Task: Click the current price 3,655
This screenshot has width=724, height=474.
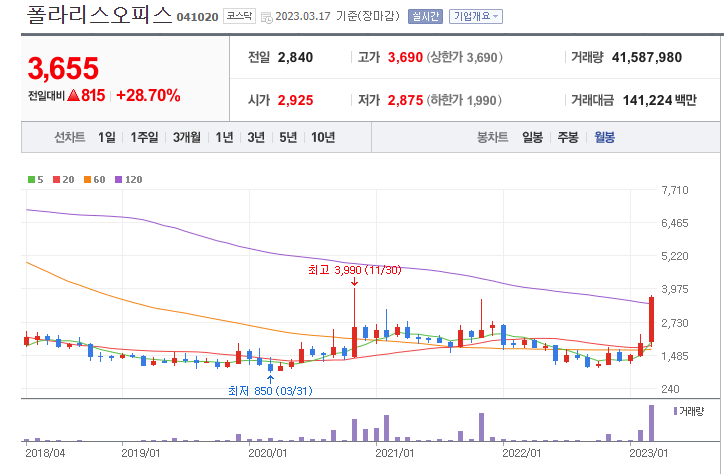Action: click(x=63, y=68)
